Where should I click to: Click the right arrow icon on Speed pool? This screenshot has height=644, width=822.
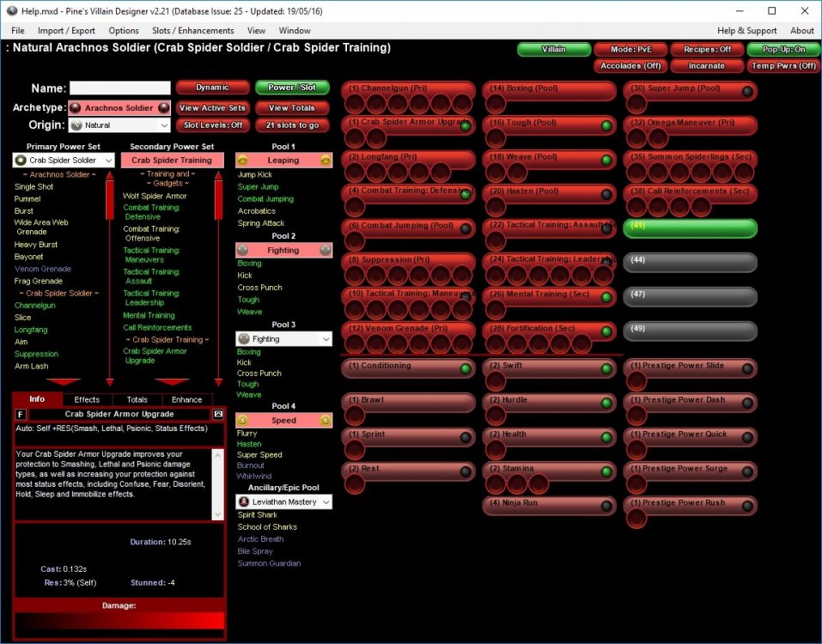326,421
